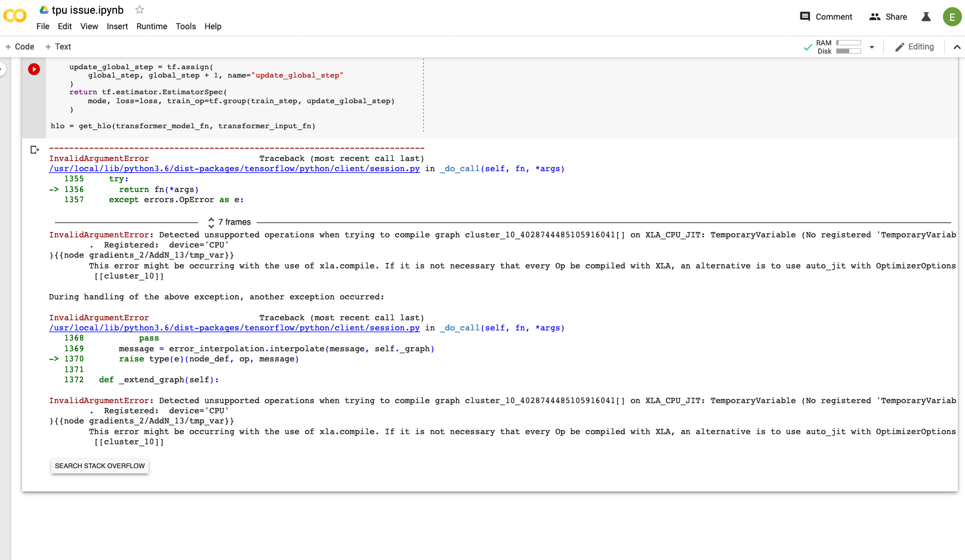Click the Disk usage bar

(x=848, y=51)
